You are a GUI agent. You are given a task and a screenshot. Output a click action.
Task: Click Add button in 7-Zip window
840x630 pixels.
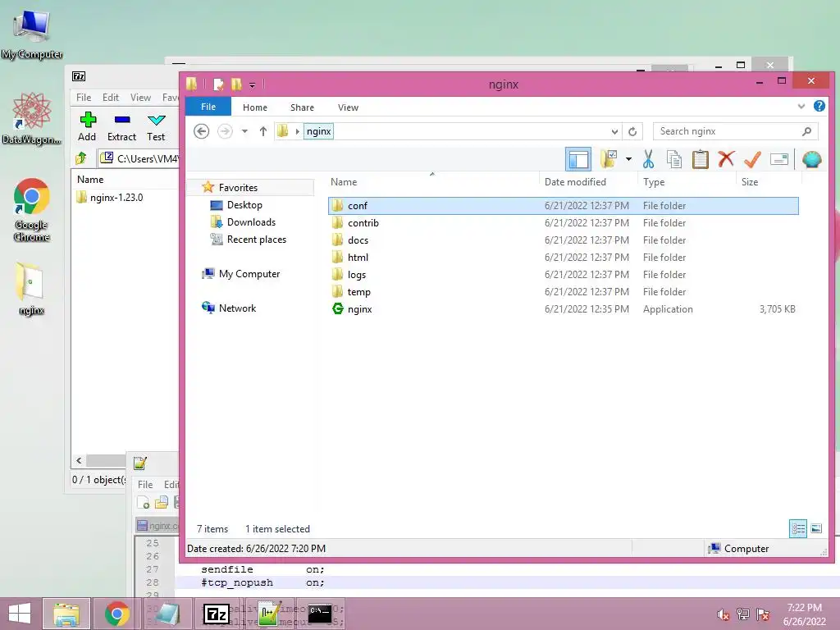tap(87, 127)
